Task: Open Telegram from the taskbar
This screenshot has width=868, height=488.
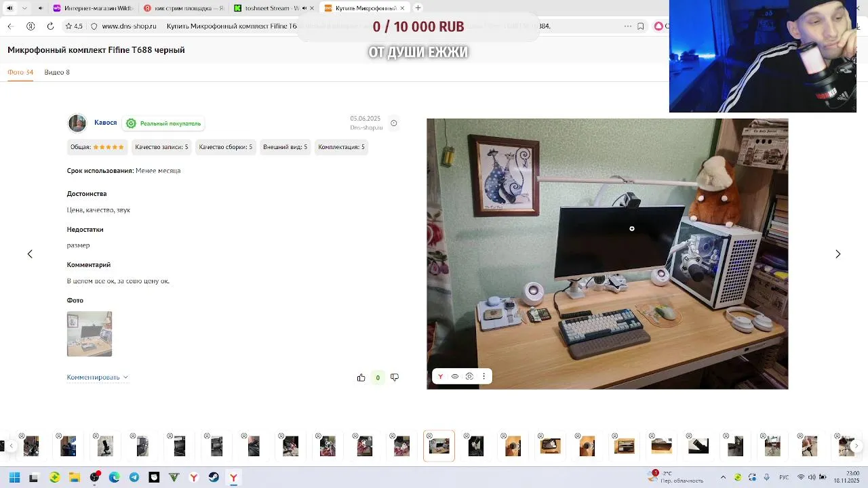Action: click(x=134, y=478)
